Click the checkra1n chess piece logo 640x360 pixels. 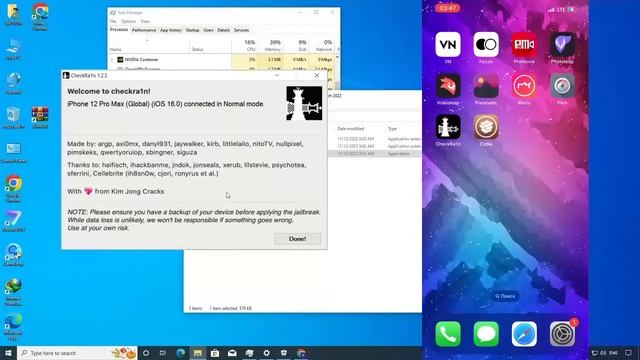coord(304,103)
